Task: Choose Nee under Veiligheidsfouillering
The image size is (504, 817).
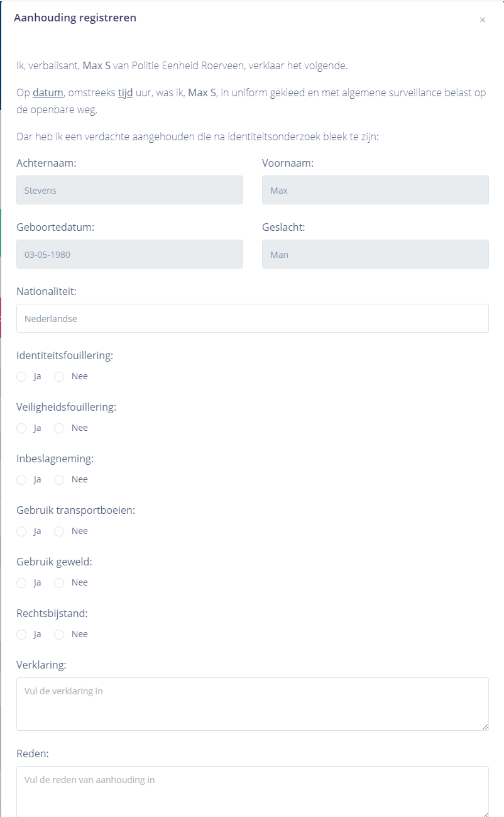Action: point(59,428)
